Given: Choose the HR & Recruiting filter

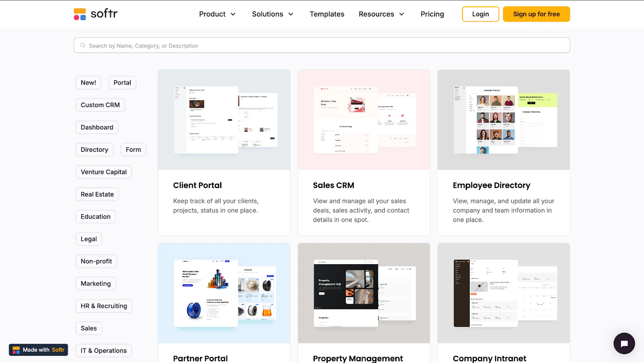Looking at the screenshot, I should pyautogui.click(x=104, y=306).
